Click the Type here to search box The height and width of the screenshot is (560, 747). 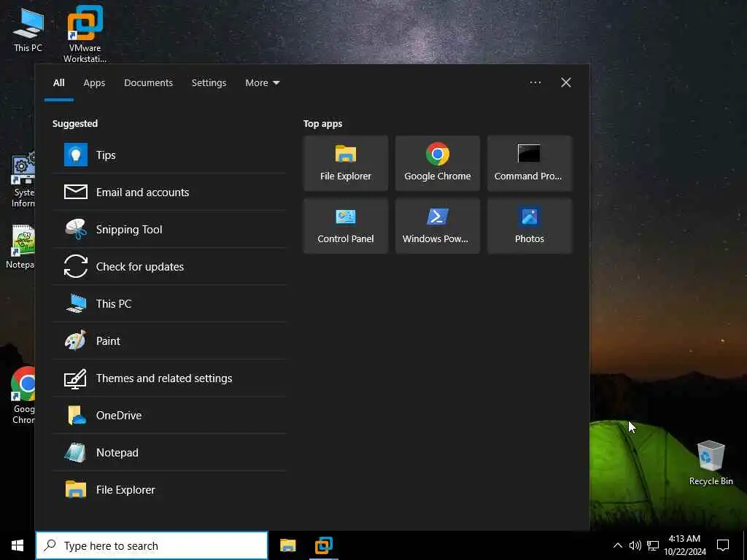152,545
